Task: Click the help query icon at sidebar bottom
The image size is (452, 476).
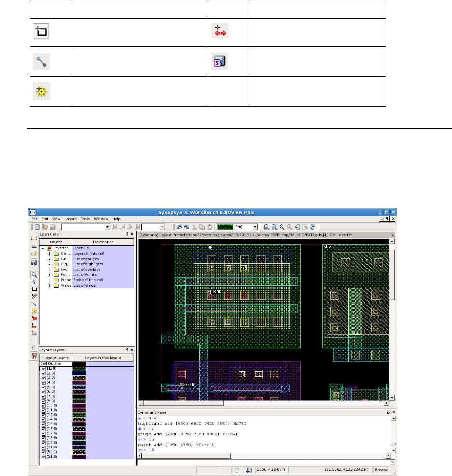Action: pos(34,356)
